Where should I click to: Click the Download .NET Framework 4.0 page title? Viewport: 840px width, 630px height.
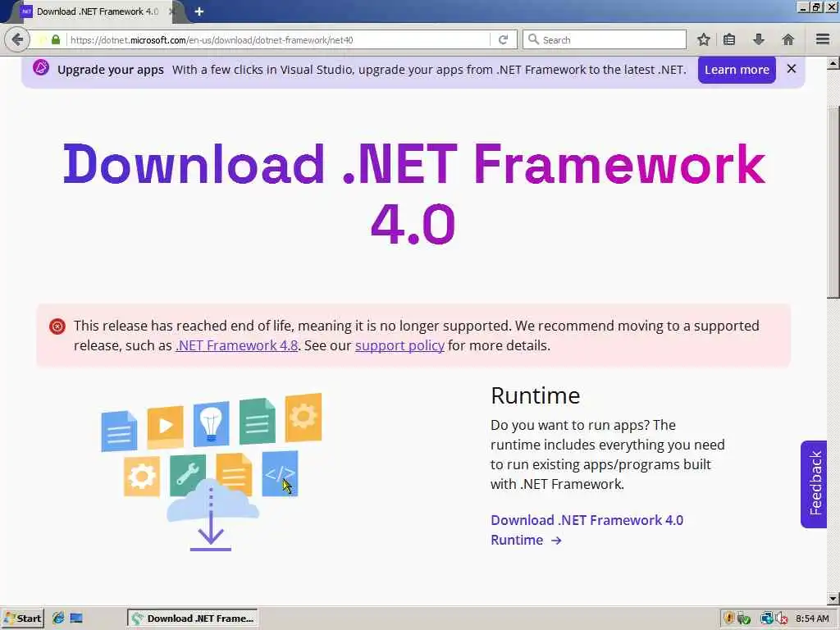(414, 194)
